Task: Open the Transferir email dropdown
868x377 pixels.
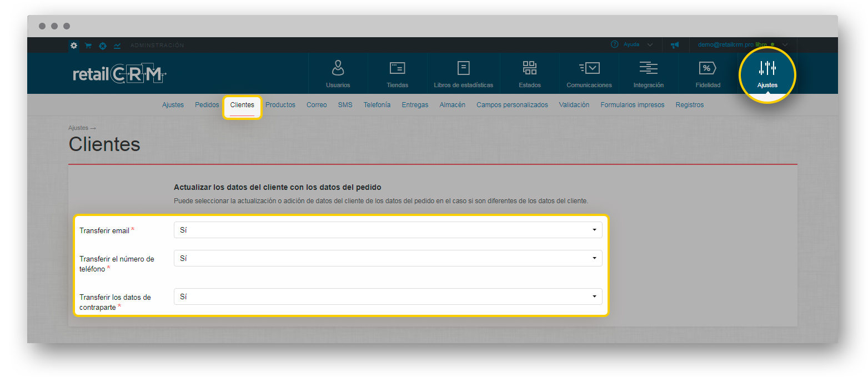Action: click(388, 230)
